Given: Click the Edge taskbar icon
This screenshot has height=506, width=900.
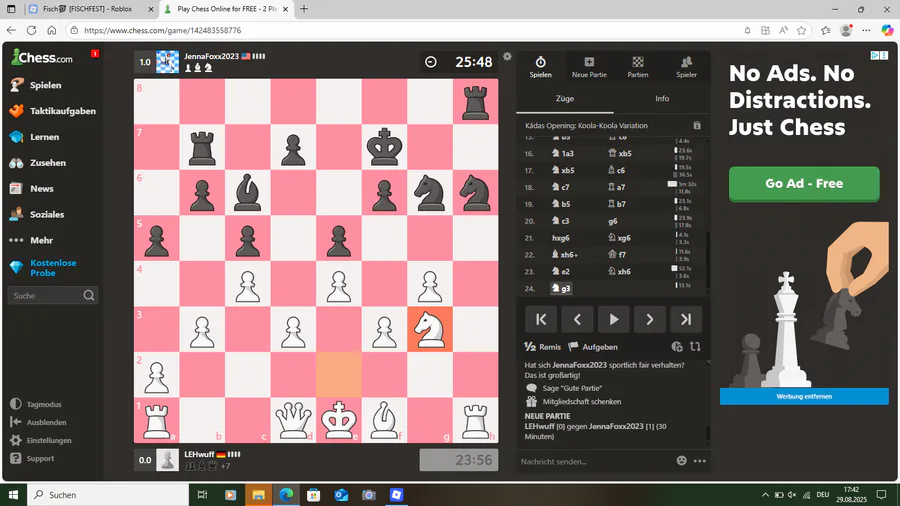Looking at the screenshot, I should pyautogui.click(x=286, y=495).
